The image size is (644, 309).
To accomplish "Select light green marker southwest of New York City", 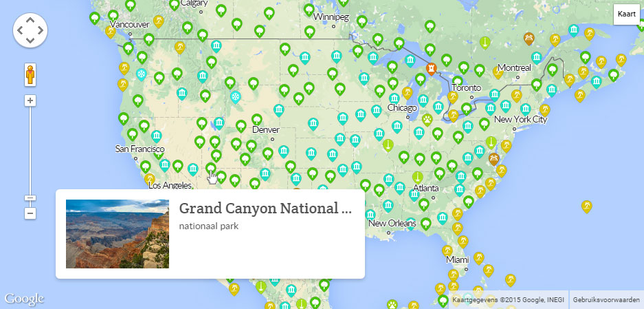I will click(491, 142).
